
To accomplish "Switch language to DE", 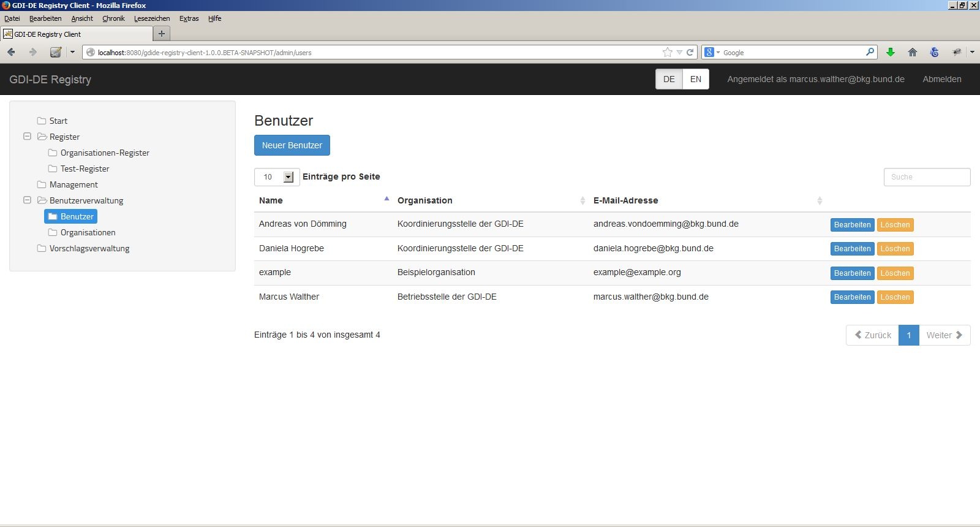I will [669, 79].
